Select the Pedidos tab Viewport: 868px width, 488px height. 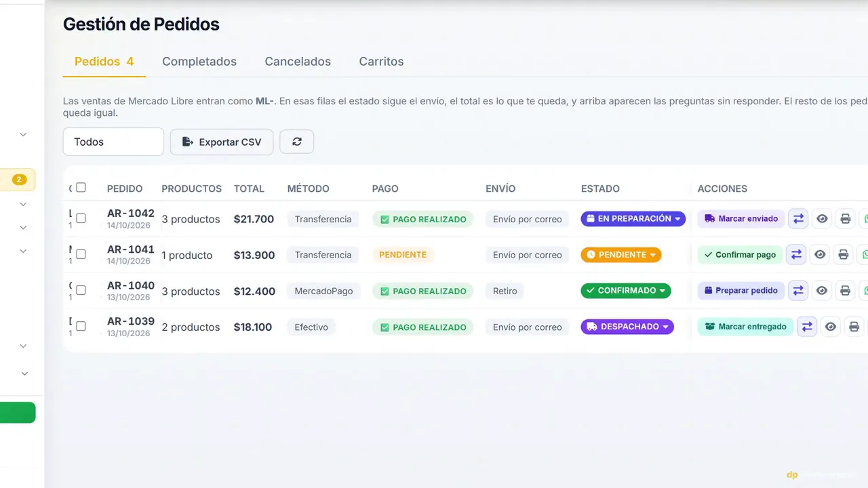(x=104, y=62)
